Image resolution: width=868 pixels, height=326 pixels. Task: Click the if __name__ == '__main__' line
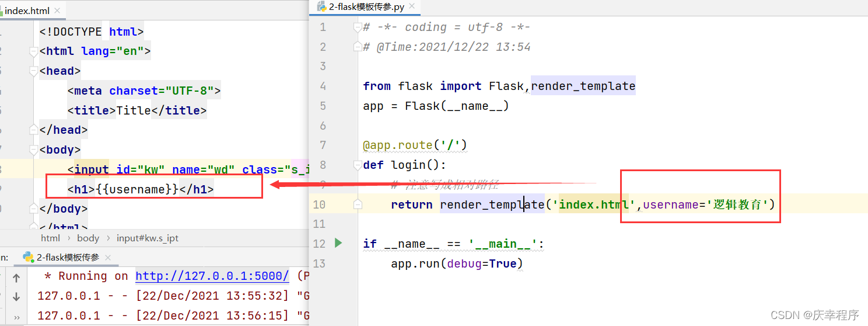tap(453, 244)
